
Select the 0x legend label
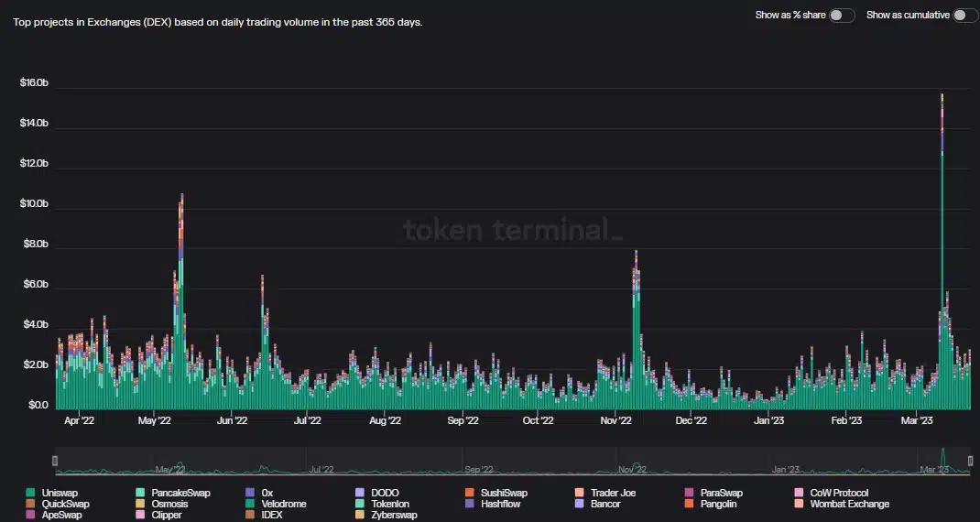[267, 493]
